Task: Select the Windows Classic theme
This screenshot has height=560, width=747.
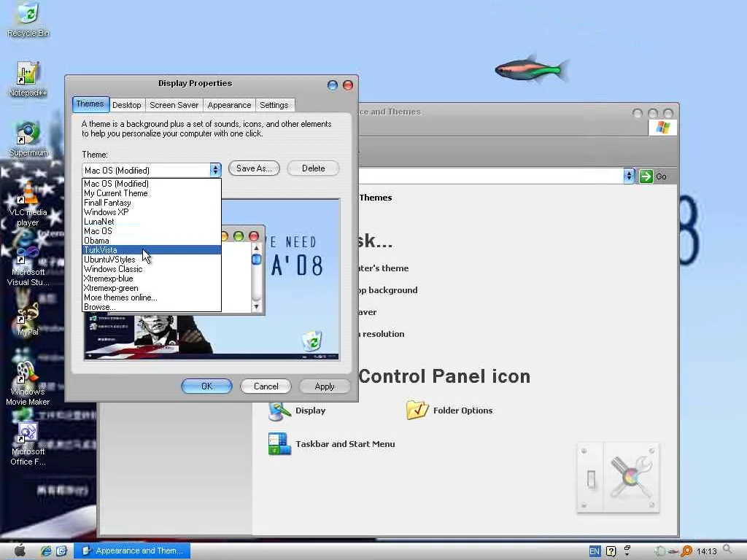Action: click(152, 269)
